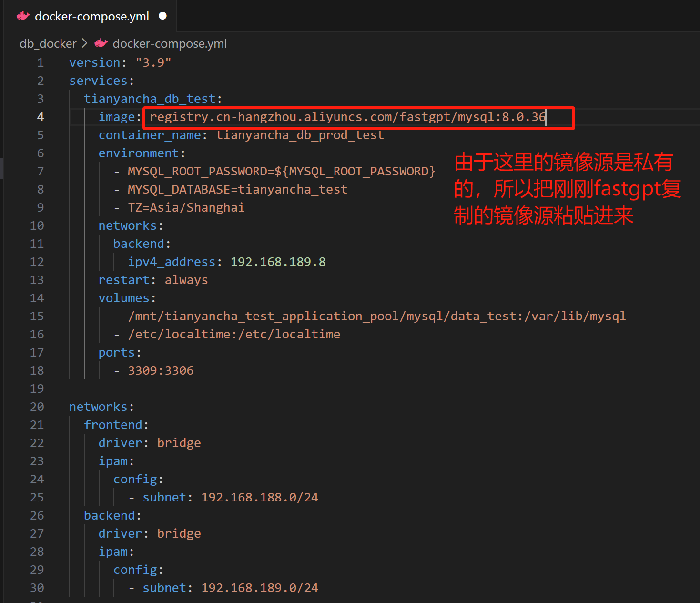Select the docker-compose.yml editor tab
Viewport: 700px width, 603px height.
click(x=91, y=16)
